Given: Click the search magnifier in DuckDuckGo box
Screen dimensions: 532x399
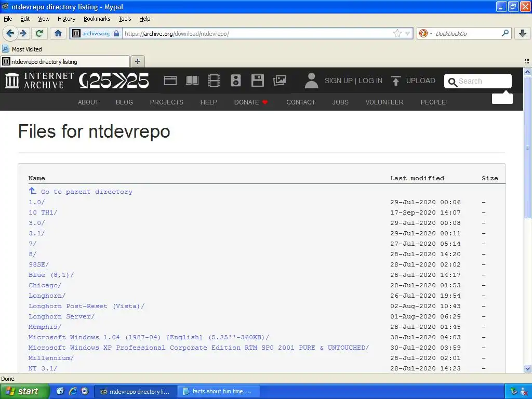Looking at the screenshot, I should (x=505, y=33).
